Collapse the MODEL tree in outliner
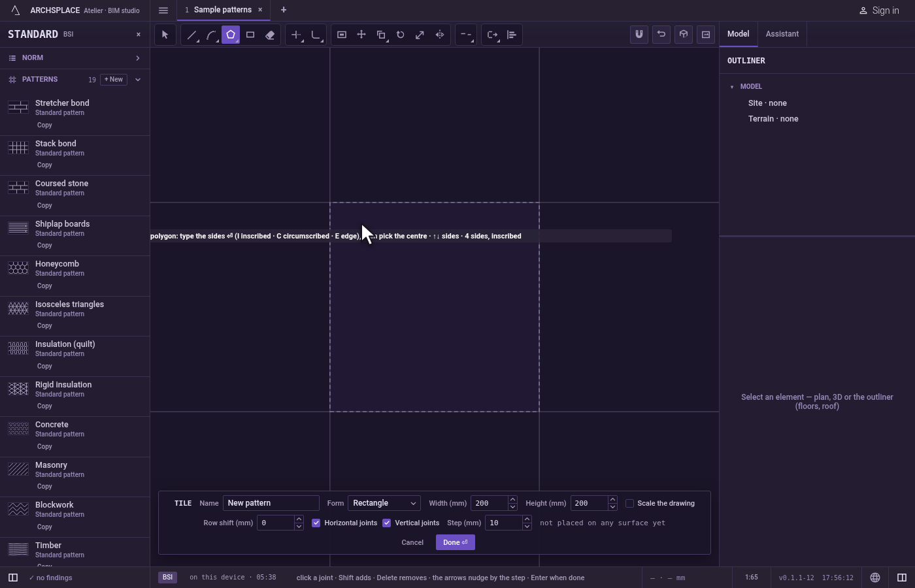The height and width of the screenshot is (588, 915). 732,87
